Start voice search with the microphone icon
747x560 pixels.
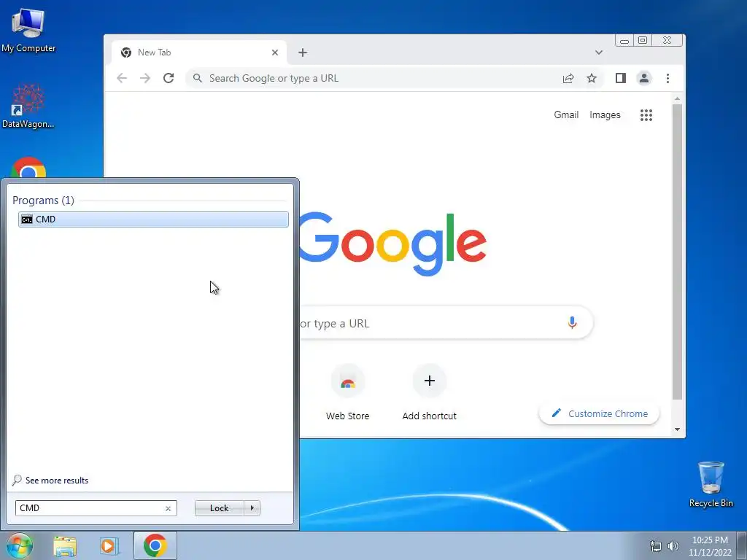pyautogui.click(x=572, y=323)
